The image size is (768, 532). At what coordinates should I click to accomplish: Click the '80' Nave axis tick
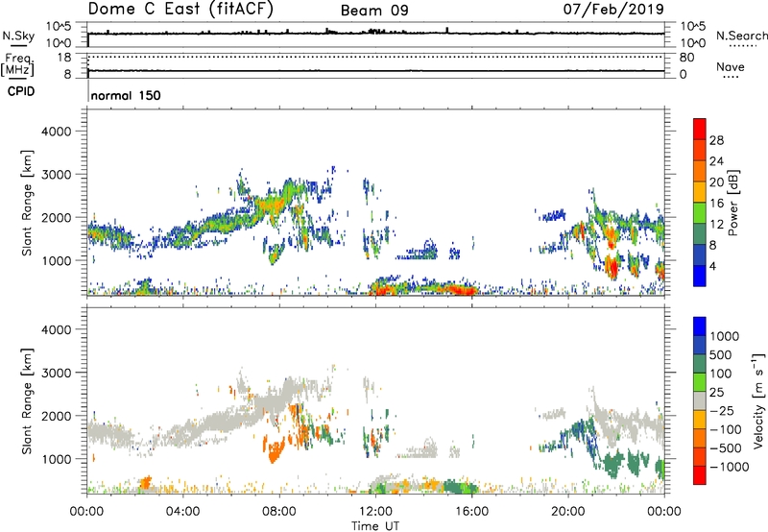coord(686,58)
